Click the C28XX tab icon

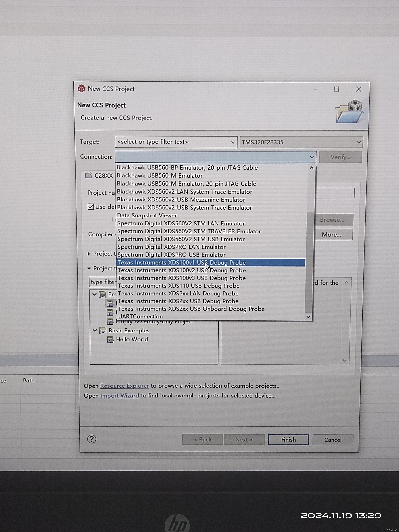point(88,175)
